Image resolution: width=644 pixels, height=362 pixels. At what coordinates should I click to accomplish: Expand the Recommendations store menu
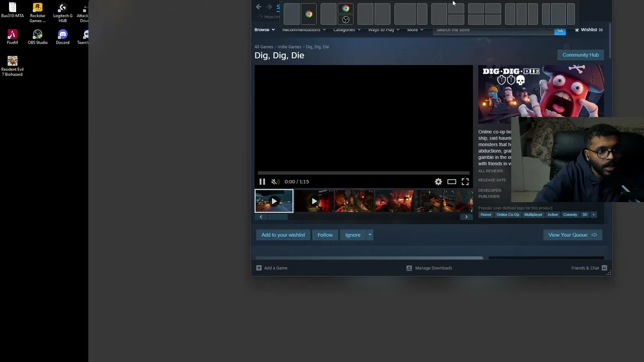[x=304, y=30]
